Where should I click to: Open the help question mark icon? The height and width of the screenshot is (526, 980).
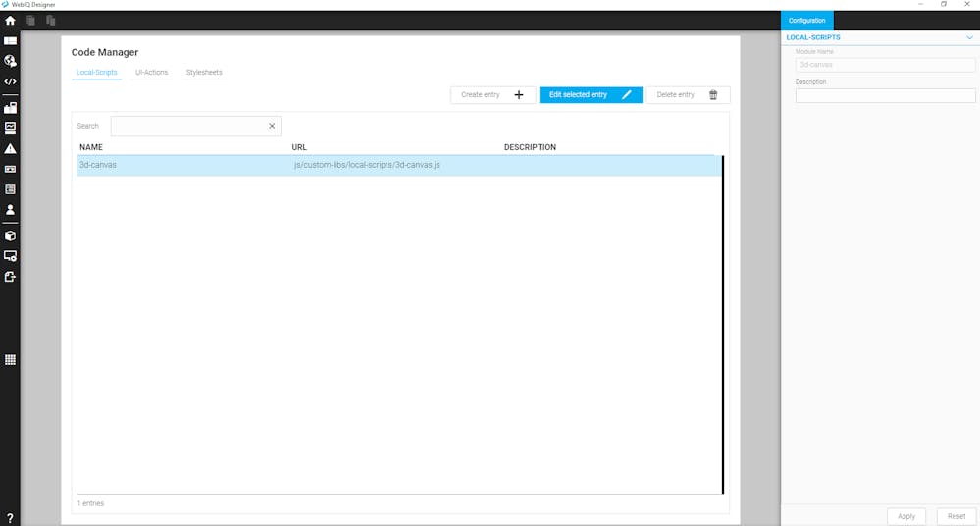tap(10, 518)
